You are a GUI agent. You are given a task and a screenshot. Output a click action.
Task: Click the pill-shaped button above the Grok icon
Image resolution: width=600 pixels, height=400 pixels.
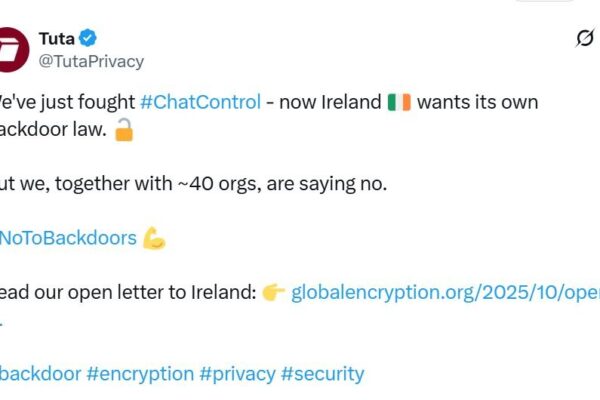coord(544,1)
